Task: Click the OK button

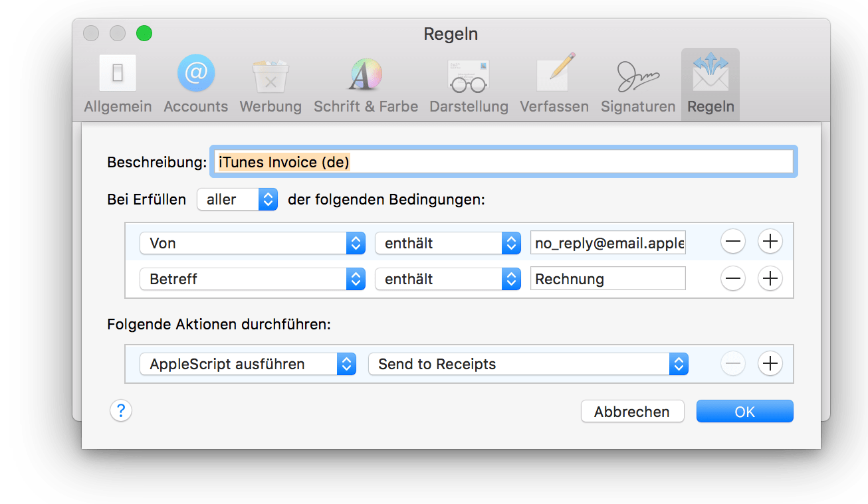Action: [x=744, y=411]
